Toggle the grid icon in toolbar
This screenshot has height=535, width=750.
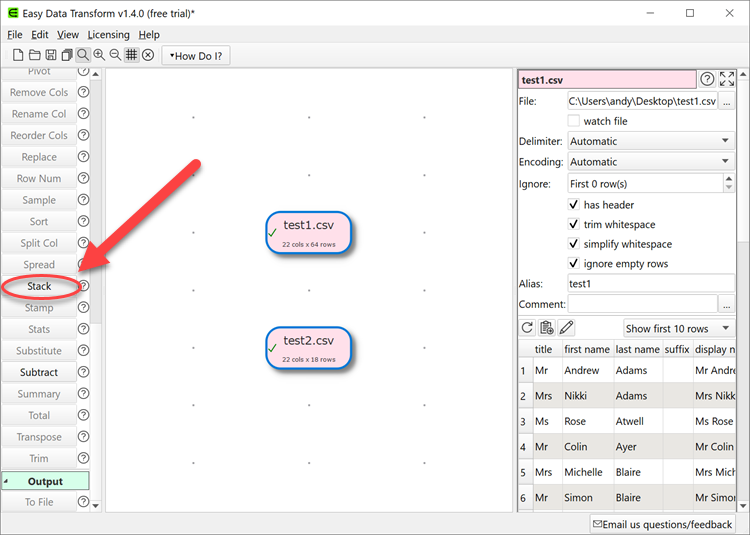131,56
